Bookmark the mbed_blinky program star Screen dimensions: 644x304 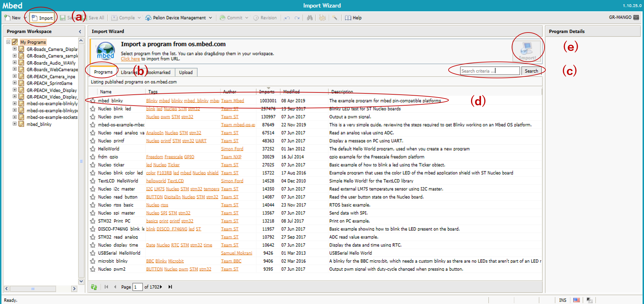[x=93, y=101]
